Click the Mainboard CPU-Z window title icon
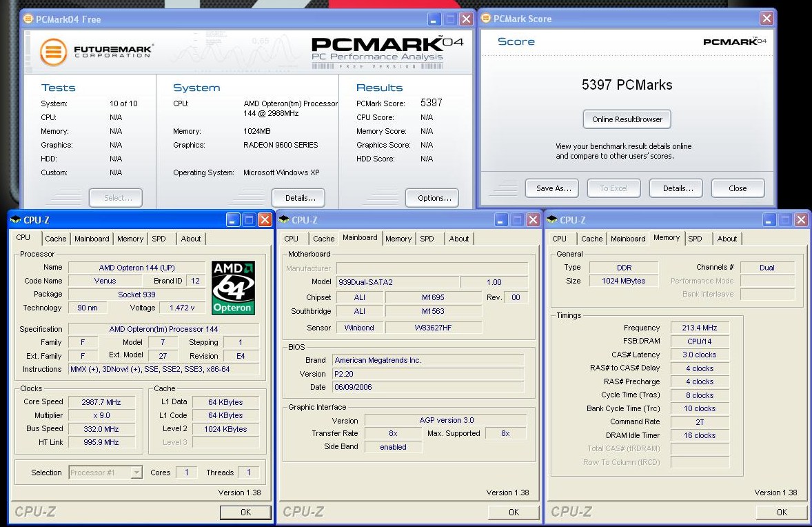This screenshot has width=812, height=527. click(284, 220)
